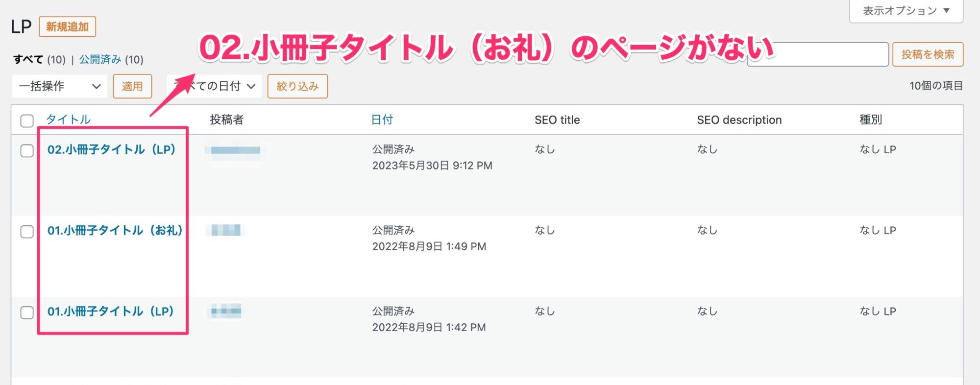Focus the post search input field
The height and width of the screenshot is (385, 980).
pos(818,54)
